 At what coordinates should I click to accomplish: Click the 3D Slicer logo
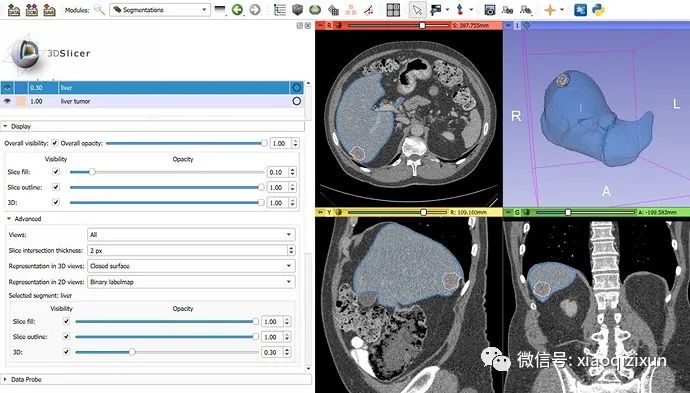coord(47,53)
